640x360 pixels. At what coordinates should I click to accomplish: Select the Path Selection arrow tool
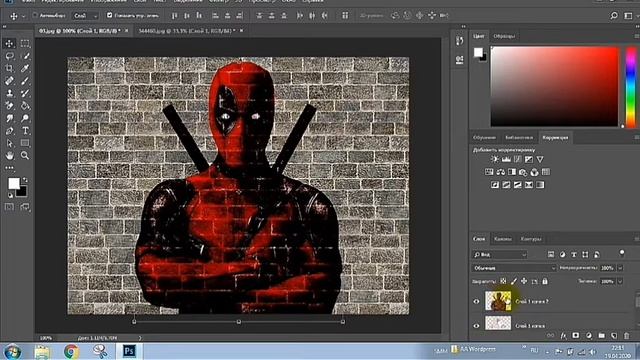(x=10, y=143)
